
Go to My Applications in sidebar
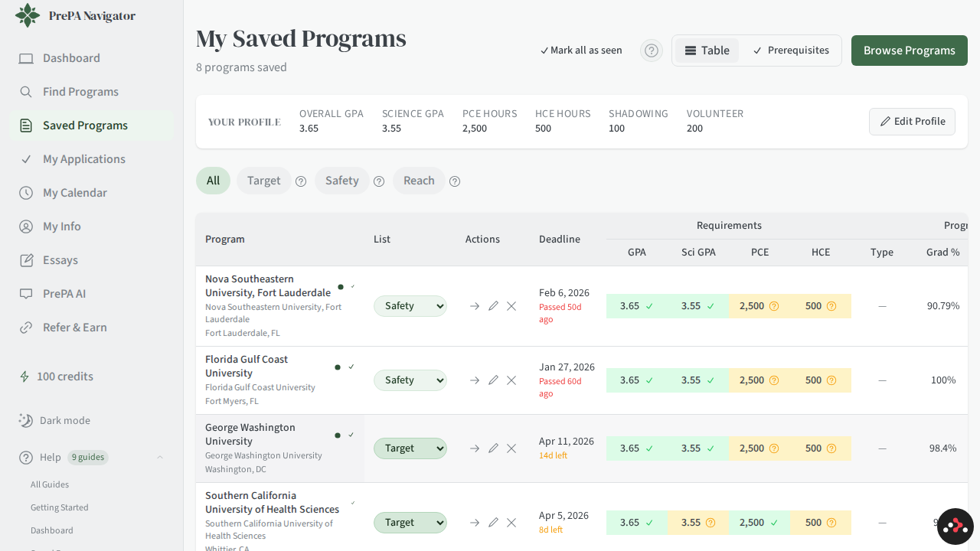[x=92, y=159]
